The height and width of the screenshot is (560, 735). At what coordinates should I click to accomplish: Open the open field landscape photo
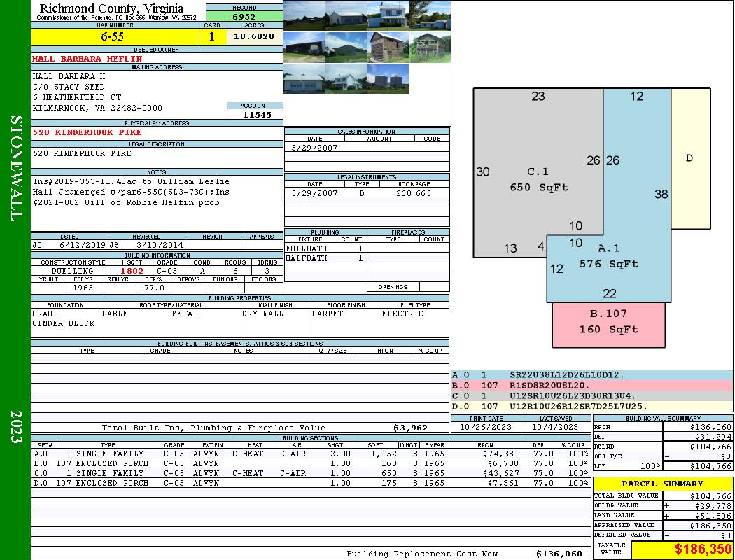tap(304, 16)
